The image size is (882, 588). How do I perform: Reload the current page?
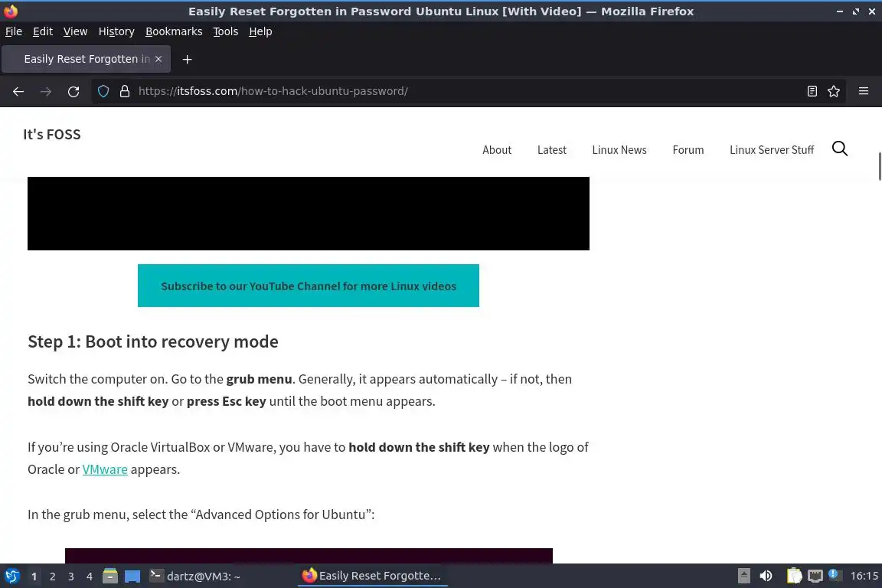point(73,91)
